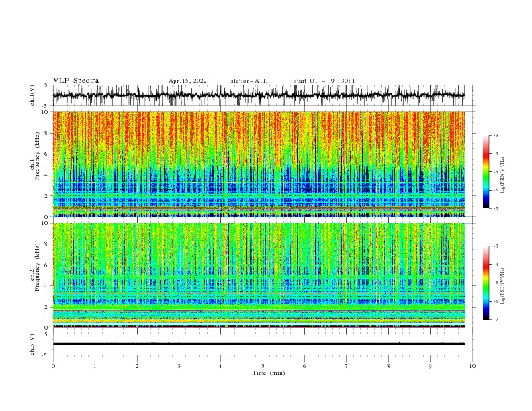Click time axis tick label "0"
The image size is (532, 411).
pos(53,366)
